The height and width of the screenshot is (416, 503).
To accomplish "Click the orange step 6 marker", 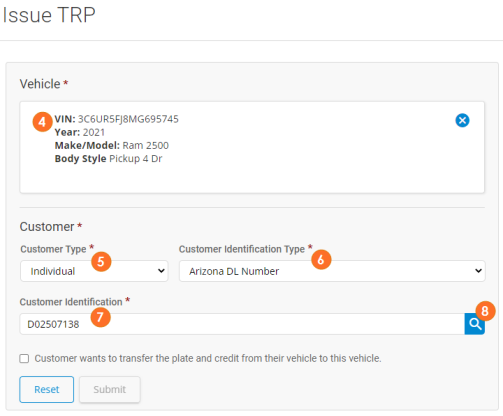I will tap(321, 259).
